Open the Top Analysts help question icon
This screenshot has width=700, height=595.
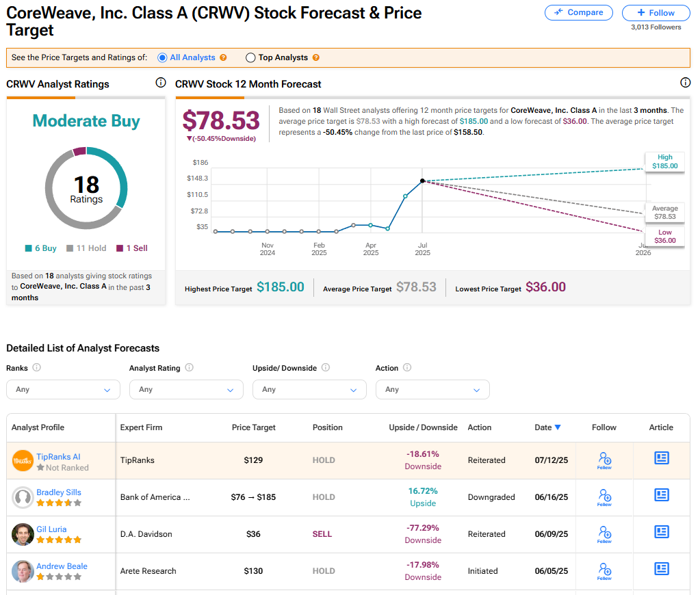[316, 57]
